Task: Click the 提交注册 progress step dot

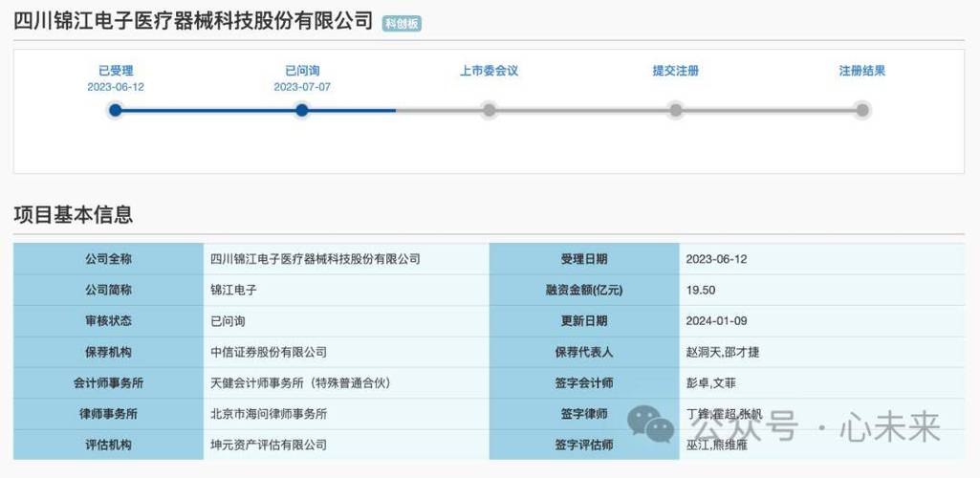Action: [x=676, y=111]
